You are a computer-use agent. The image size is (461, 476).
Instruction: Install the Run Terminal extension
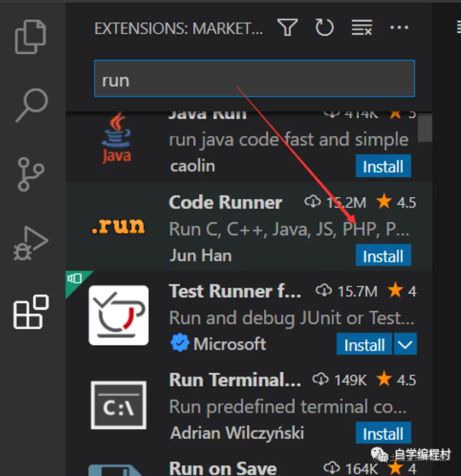383,433
